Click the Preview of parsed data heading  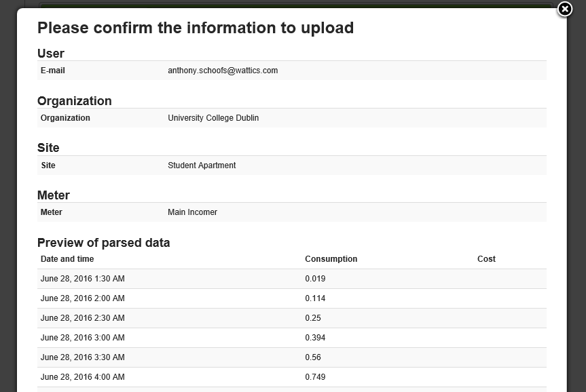click(103, 243)
